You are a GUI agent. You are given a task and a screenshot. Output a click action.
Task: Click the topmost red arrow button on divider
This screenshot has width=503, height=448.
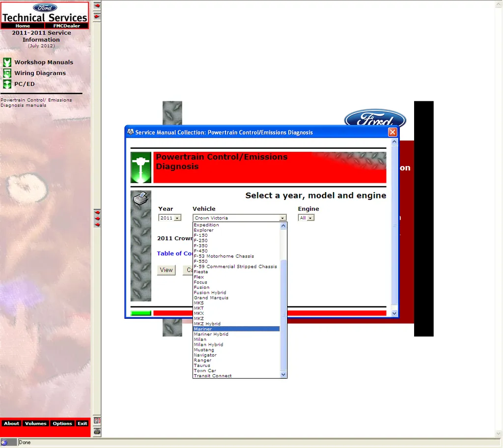(97, 5)
